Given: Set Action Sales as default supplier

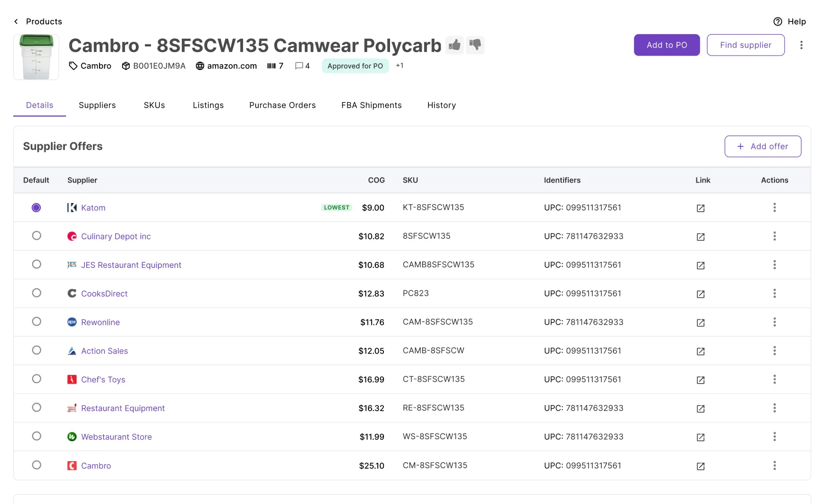Looking at the screenshot, I should click(x=36, y=350).
